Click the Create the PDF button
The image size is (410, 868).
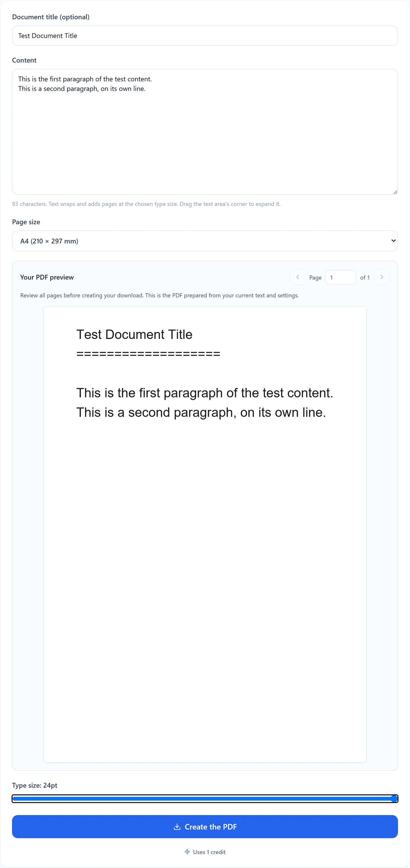[205, 826]
